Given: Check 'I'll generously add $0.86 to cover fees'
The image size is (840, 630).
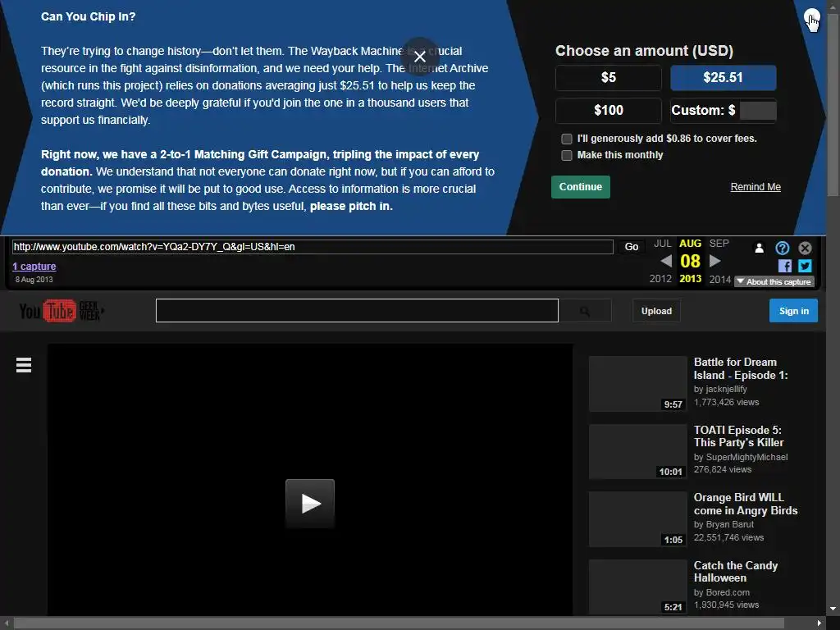Looking at the screenshot, I should coord(566,139).
